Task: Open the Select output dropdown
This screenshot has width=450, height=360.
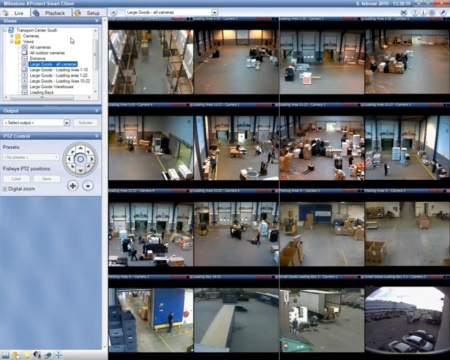Action: pyautogui.click(x=67, y=123)
